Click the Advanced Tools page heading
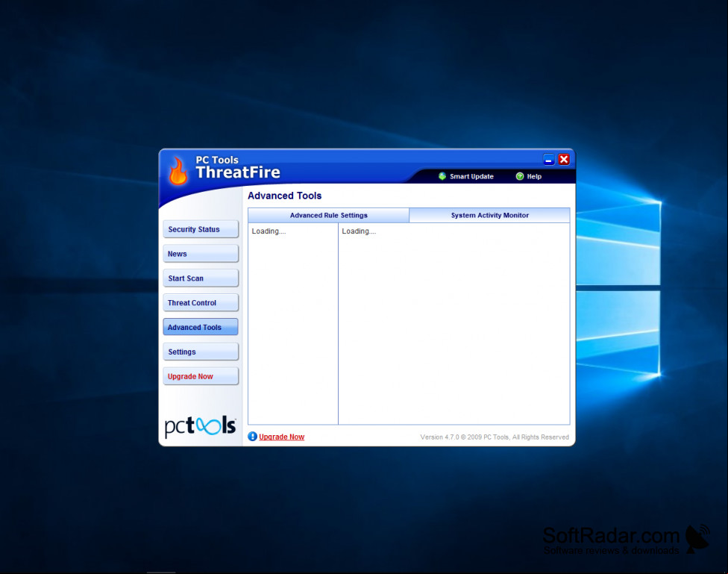The image size is (728, 574). [x=285, y=196]
